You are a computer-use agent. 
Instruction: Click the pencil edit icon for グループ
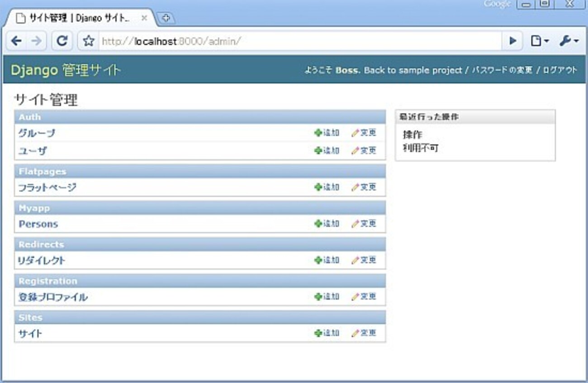pos(355,133)
